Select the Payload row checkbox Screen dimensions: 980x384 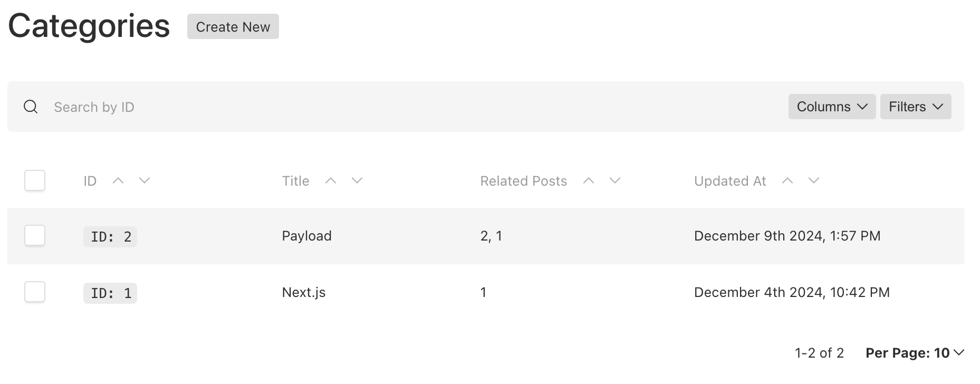35,235
